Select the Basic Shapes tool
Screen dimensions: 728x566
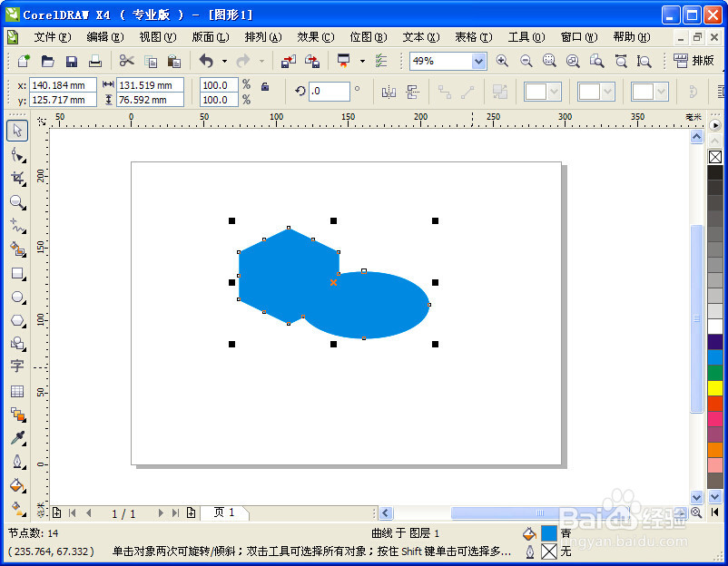click(x=17, y=343)
